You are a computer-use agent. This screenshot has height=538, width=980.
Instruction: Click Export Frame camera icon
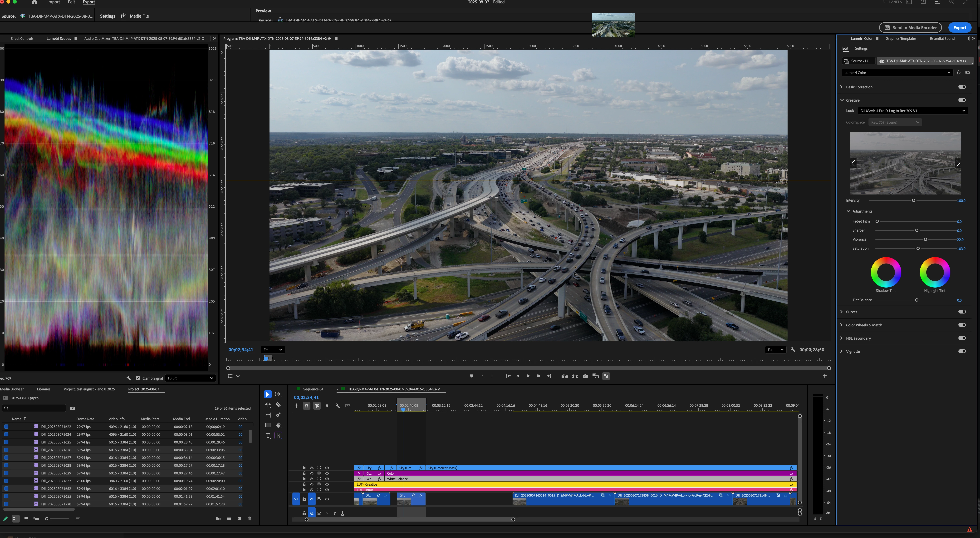pos(585,376)
